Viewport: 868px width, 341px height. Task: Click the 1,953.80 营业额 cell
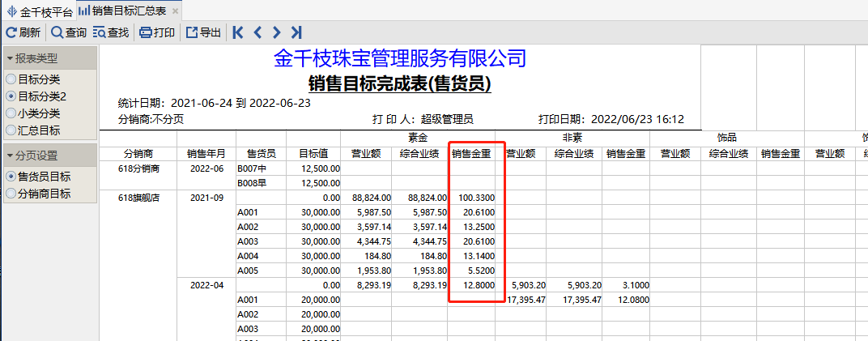tap(366, 271)
